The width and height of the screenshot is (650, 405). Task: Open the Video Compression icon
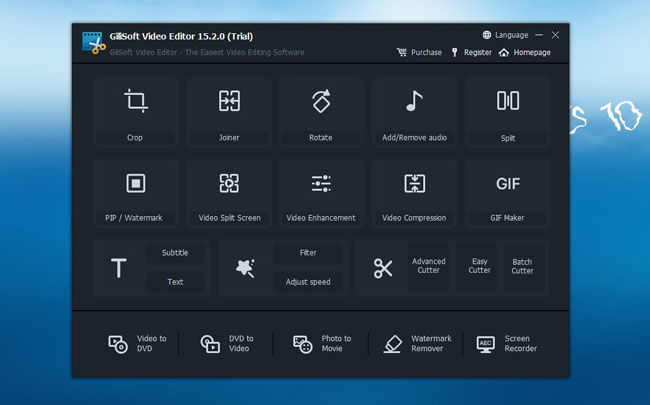tap(415, 183)
